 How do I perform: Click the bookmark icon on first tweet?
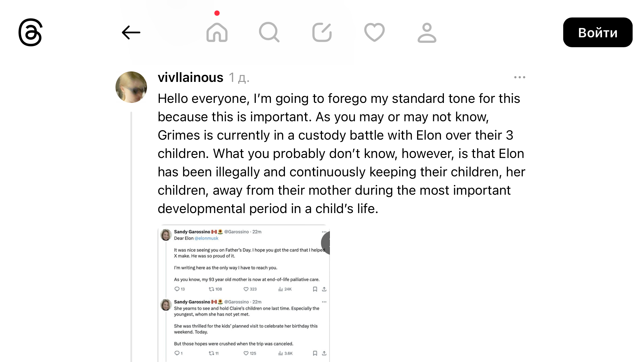[315, 289]
